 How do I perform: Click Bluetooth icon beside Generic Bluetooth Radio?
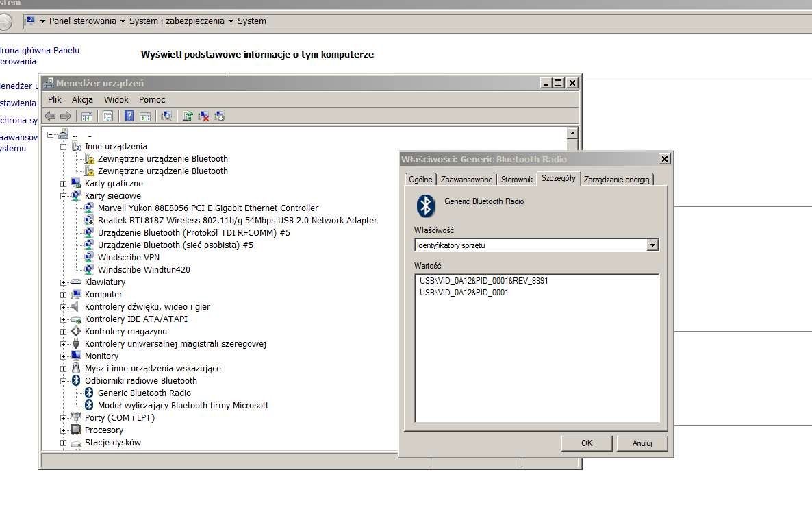pyautogui.click(x=89, y=393)
